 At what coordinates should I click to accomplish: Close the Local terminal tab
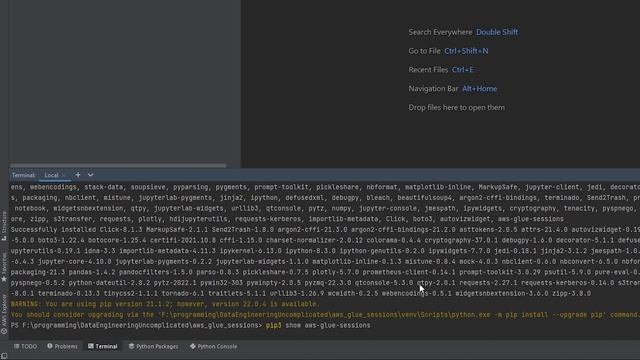pos(63,176)
